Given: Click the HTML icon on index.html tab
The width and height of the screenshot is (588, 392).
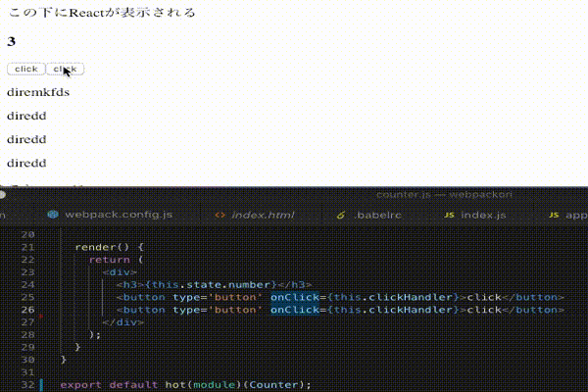Looking at the screenshot, I should click(x=220, y=215).
